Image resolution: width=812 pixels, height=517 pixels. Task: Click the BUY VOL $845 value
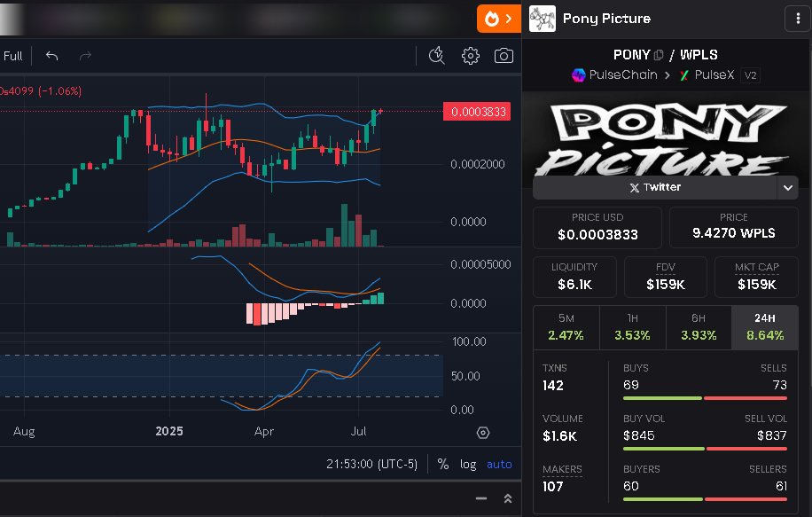pyautogui.click(x=638, y=435)
